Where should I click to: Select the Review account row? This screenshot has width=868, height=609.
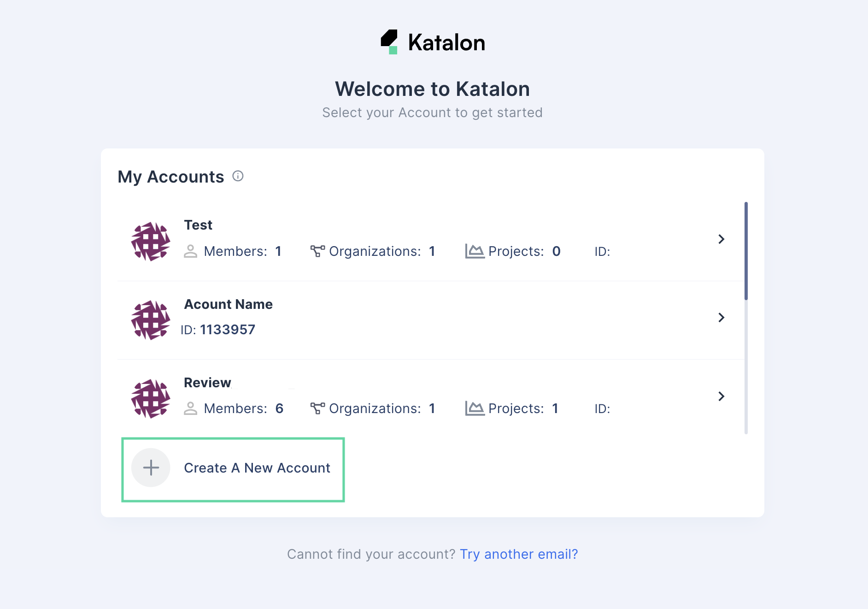pos(415,396)
